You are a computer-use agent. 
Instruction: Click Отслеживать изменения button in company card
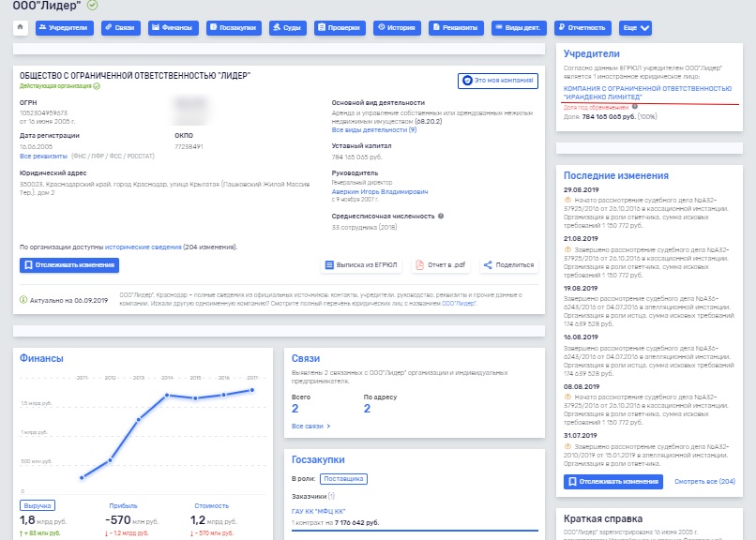click(x=69, y=265)
